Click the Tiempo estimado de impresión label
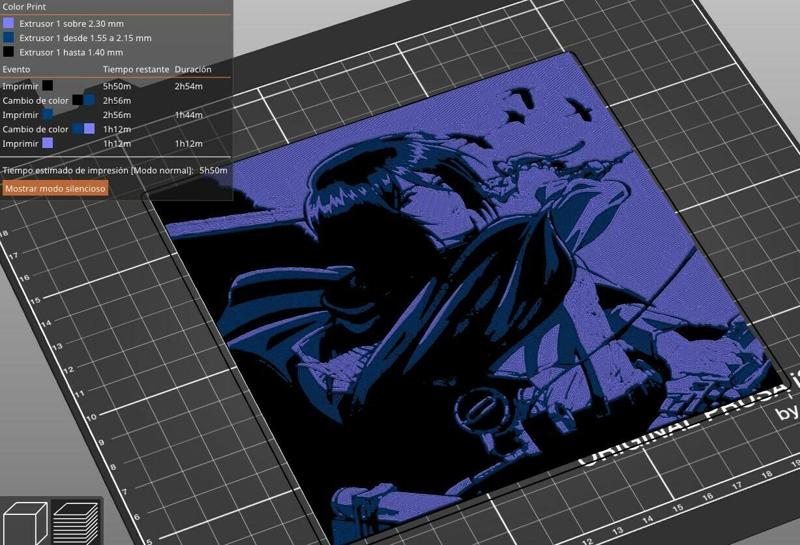The image size is (800, 545). click(98, 170)
